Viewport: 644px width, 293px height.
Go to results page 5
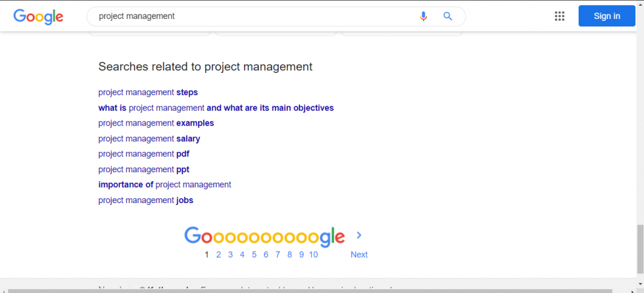[x=254, y=255]
